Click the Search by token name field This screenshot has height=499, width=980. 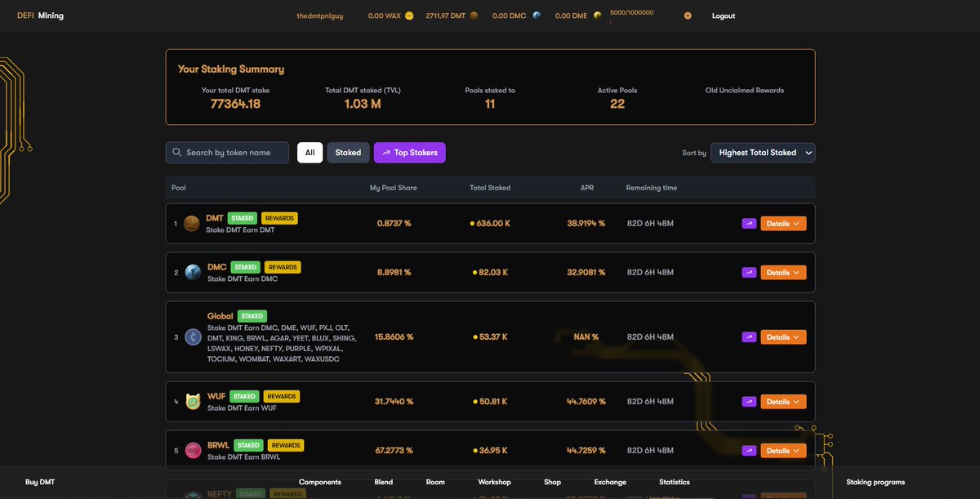pos(226,152)
